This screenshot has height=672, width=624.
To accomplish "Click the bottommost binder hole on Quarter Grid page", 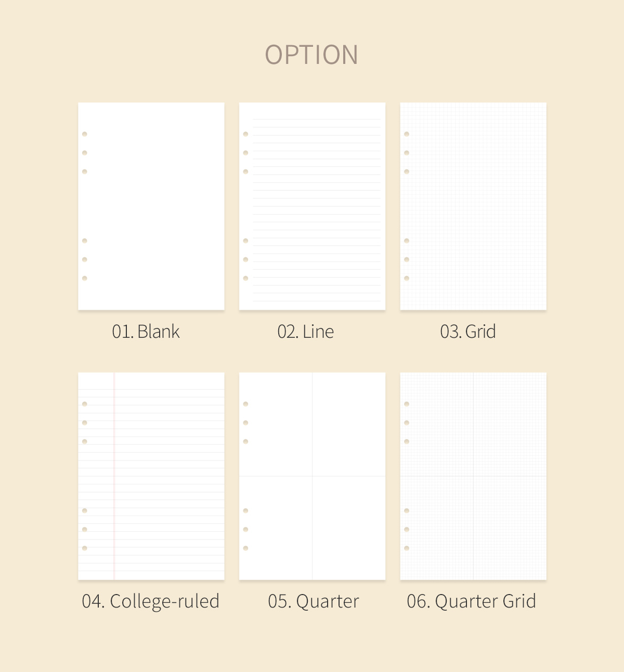I will click(407, 548).
